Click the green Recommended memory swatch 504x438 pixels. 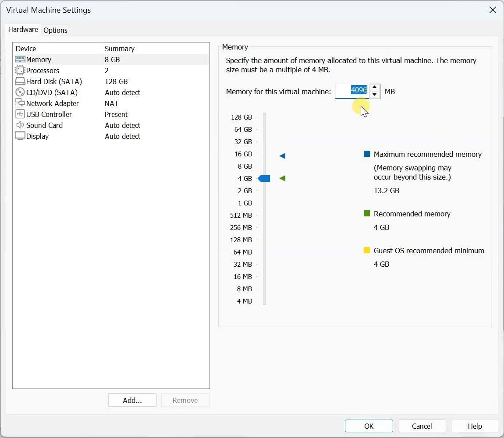366,213
